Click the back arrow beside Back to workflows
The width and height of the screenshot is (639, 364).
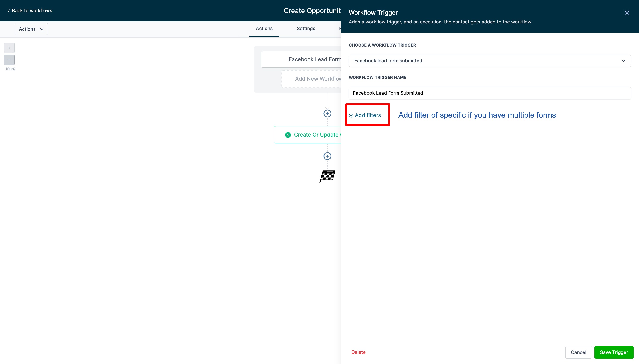point(8,10)
